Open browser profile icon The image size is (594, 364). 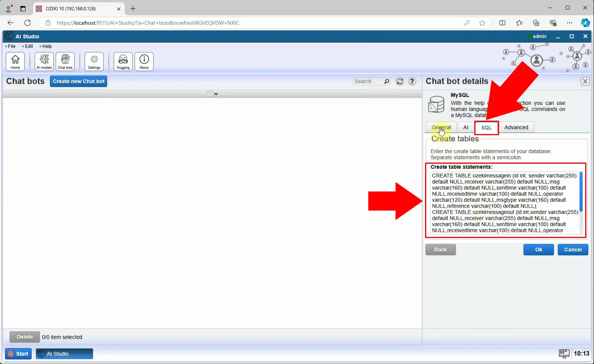[9, 8]
